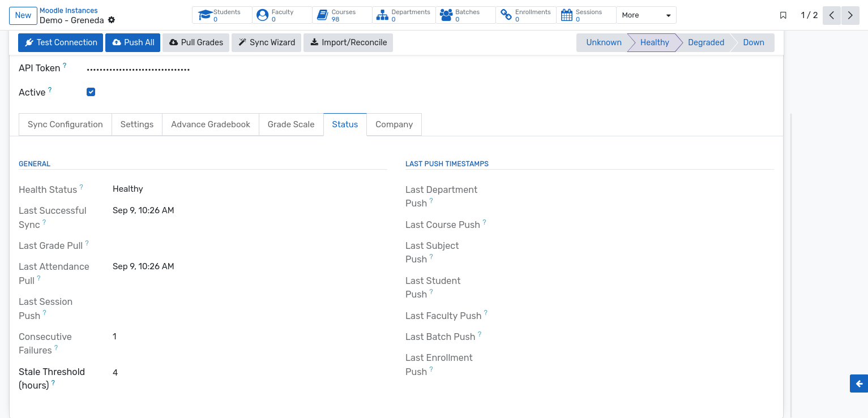The image size is (868, 418).
Task: Switch to the Company tab
Action: click(394, 124)
